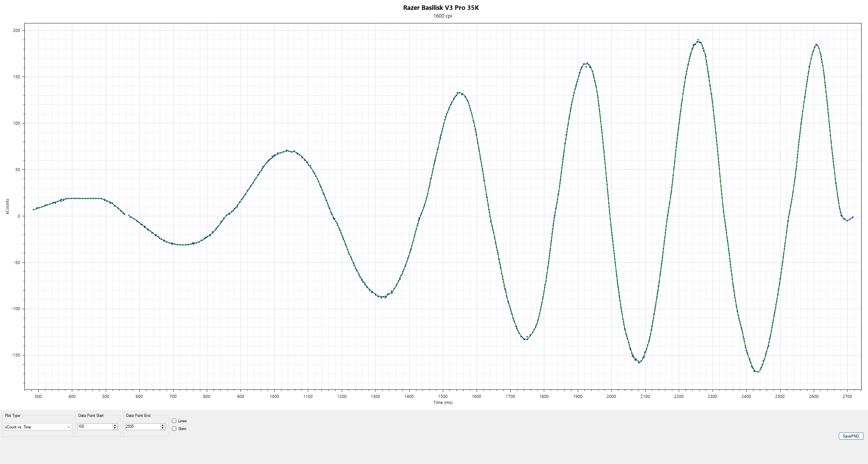
Task: Click the 2700 tick label on x-axis
Action: (x=847, y=396)
